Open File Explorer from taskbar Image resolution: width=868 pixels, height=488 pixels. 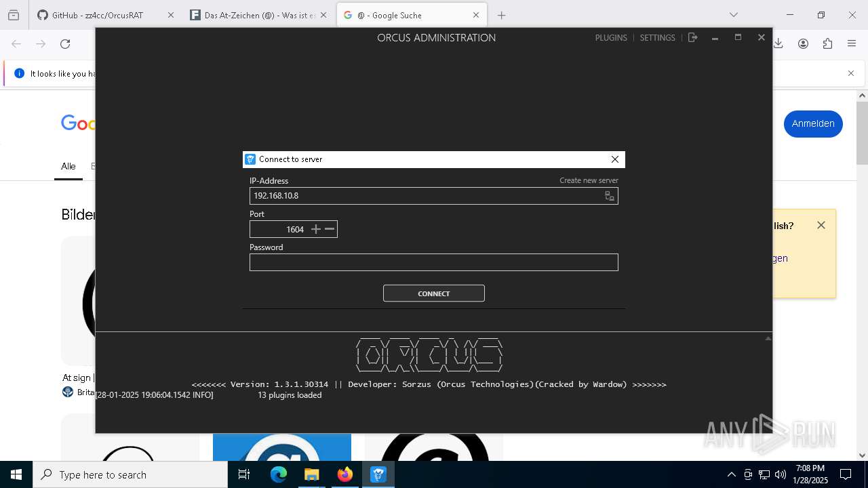(x=311, y=474)
